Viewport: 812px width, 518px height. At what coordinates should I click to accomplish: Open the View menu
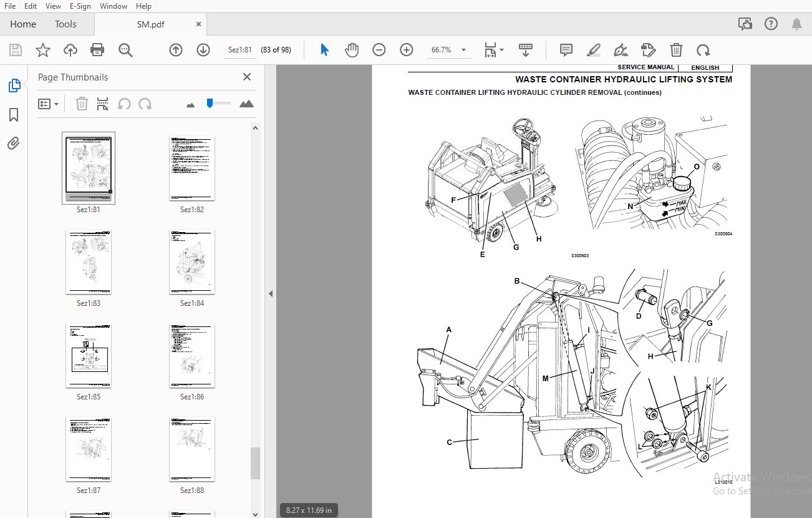point(53,6)
